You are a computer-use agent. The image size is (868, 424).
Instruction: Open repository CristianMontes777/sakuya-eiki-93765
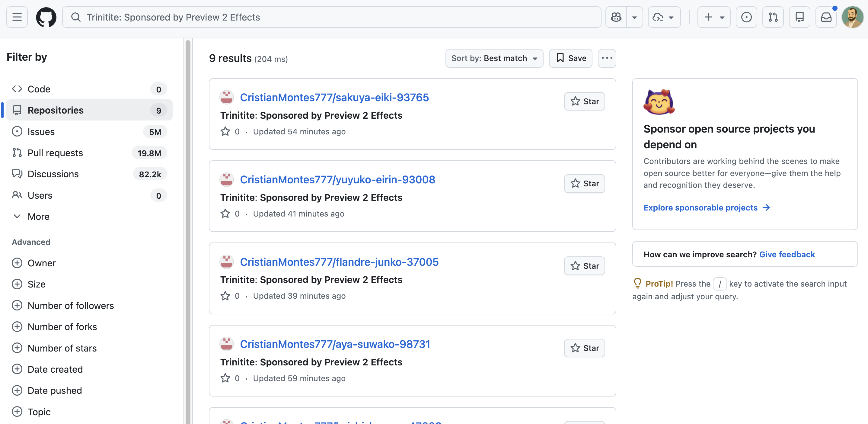click(334, 98)
